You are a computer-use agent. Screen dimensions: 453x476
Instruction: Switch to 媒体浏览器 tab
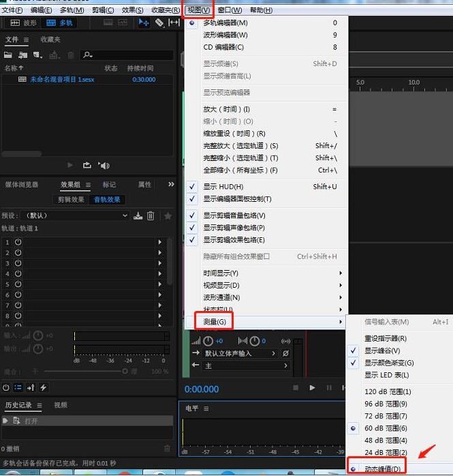22,185
